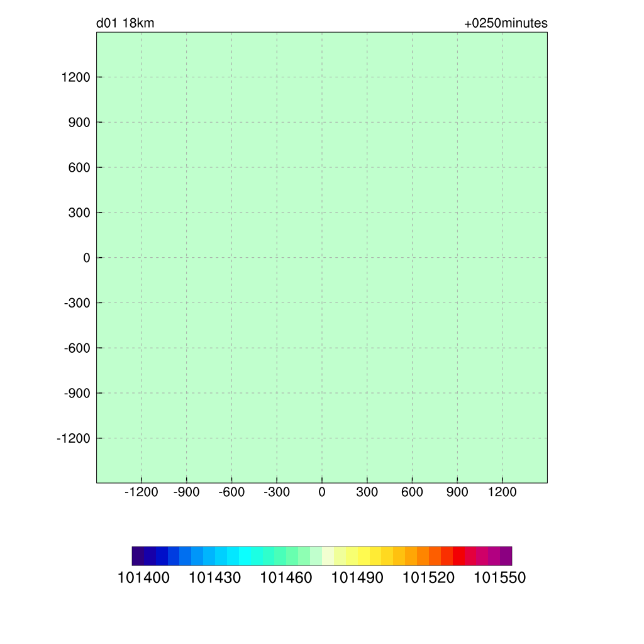
Task: Click 300 tick label on vertical axis
Action: pyautogui.click(x=79, y=213)
